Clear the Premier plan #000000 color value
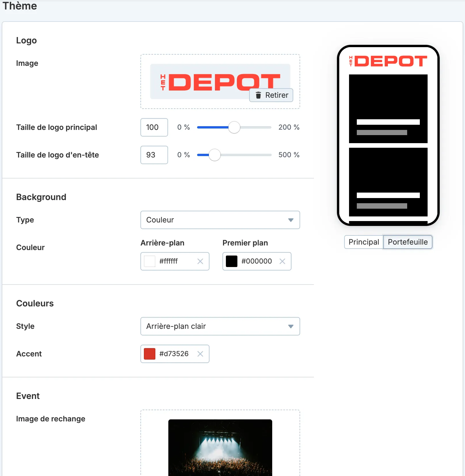 tap(282, 261)
